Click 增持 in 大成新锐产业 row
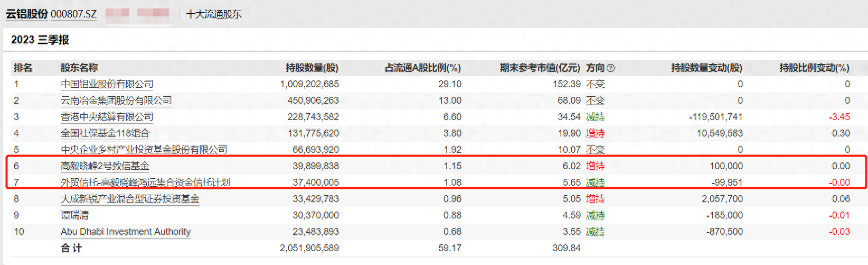Screen dimensions: 868x265 coord(596,199)
